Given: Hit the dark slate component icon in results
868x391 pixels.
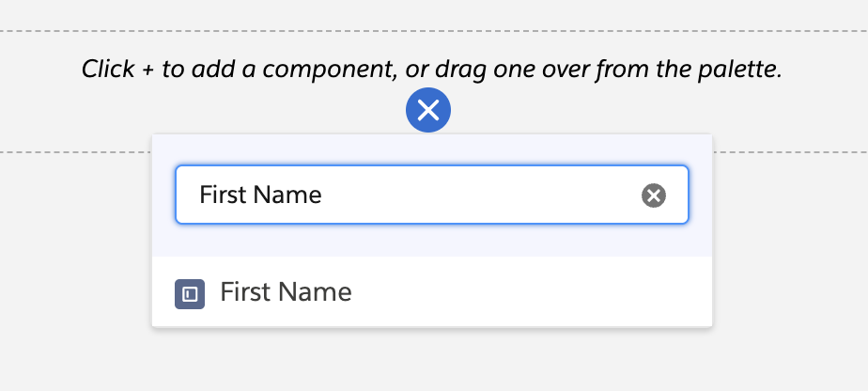Looking at the screenshot, I should (x=190, y=293).
